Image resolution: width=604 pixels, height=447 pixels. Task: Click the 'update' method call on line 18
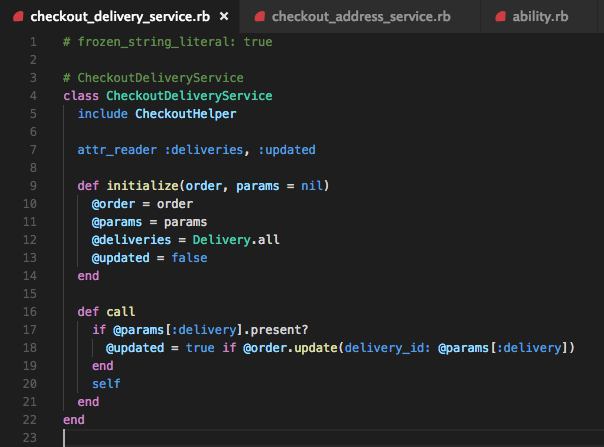(x=316, y=348)
